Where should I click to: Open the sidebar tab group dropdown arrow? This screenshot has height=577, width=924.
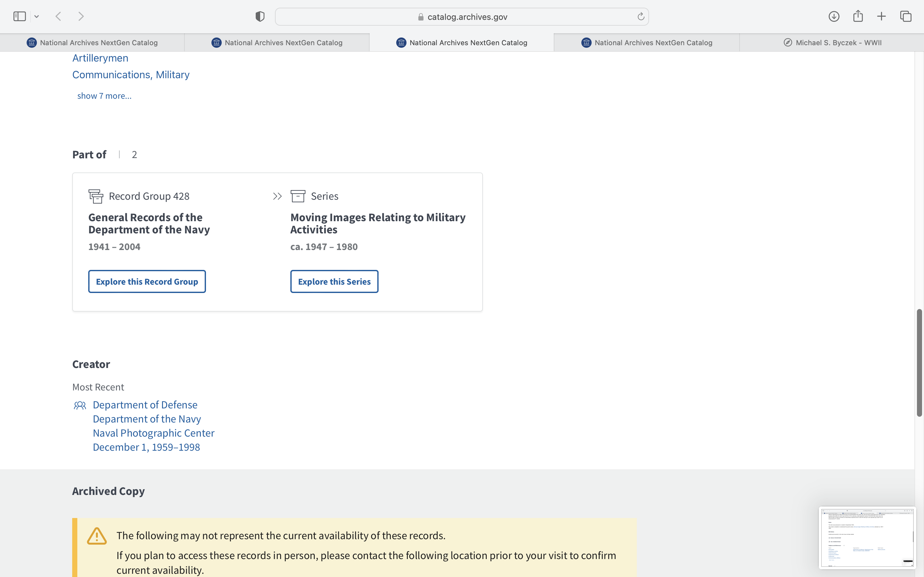37,16
